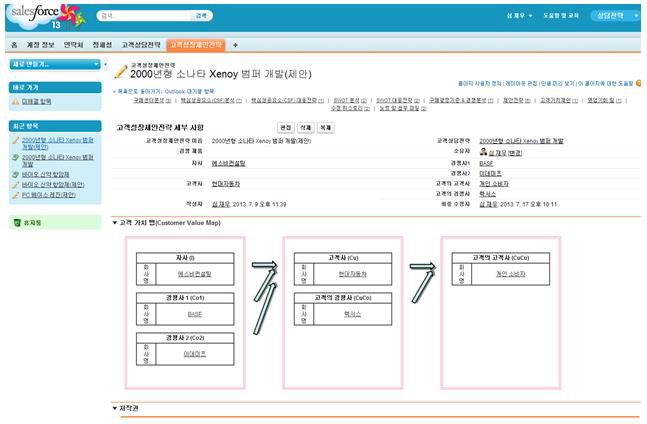Click the link in 경쟁사 2 (Co2) map box
Image resolution: width=647 pixels, height=424 pixels.
pyautogui.click(x=195, y=354)
